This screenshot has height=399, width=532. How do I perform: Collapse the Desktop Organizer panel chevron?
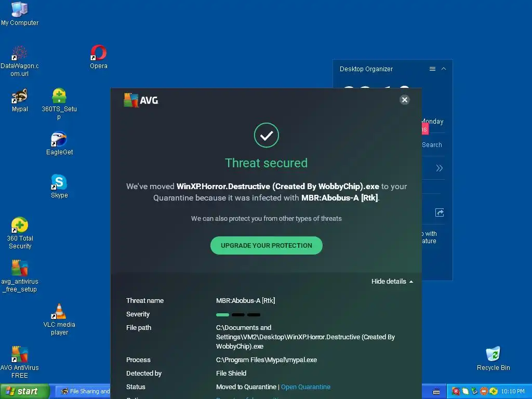(444, 69)
